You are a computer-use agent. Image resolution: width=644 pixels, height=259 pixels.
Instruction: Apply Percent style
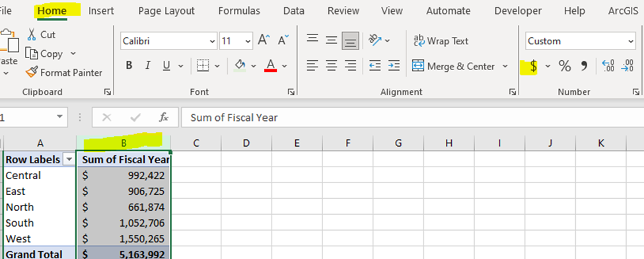tap(565, 66)
